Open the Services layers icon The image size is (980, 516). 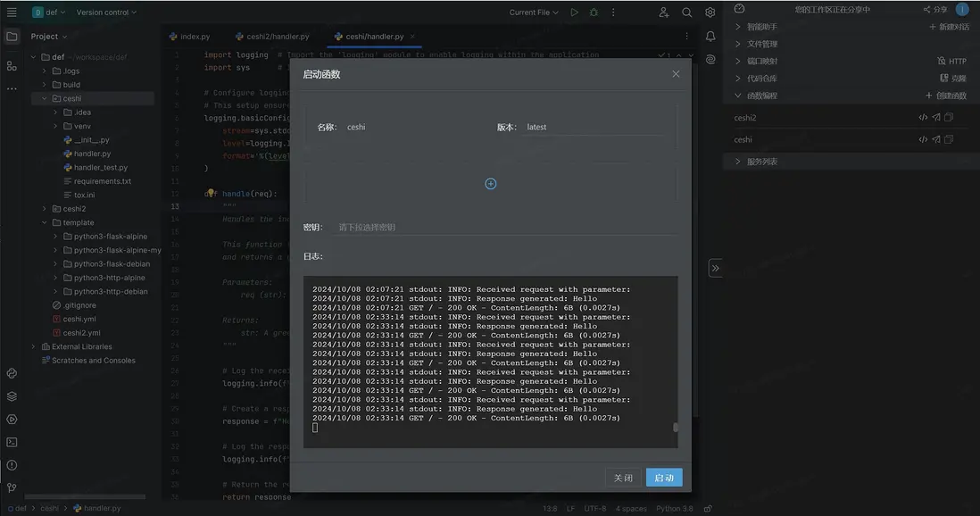click(12, 396)
